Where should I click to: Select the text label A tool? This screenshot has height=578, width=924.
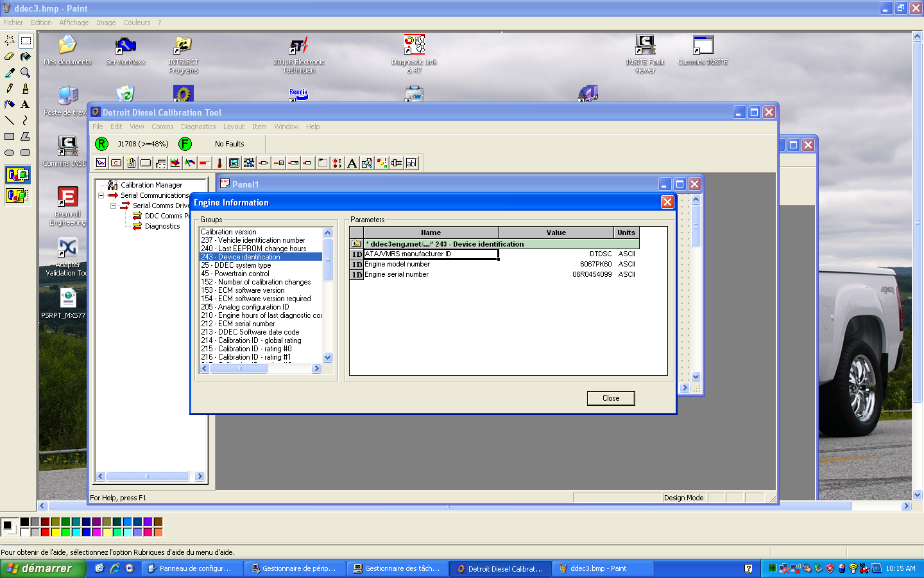(352, 162)
